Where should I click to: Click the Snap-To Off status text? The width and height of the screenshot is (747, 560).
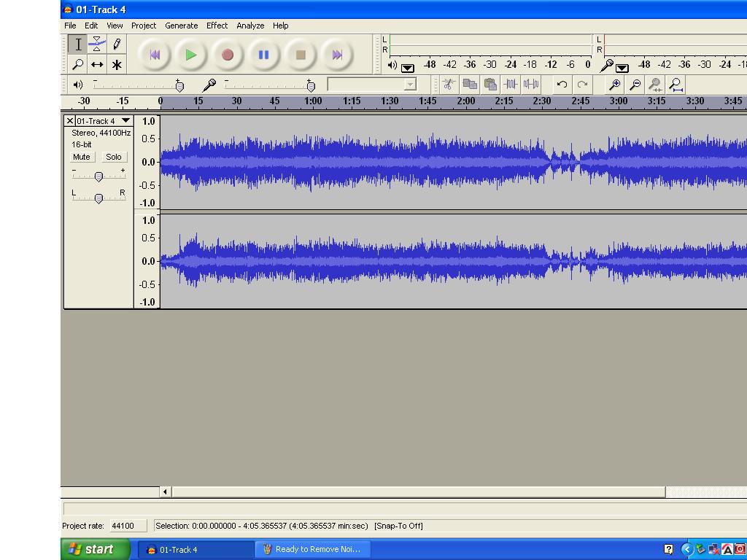point(398,526)
